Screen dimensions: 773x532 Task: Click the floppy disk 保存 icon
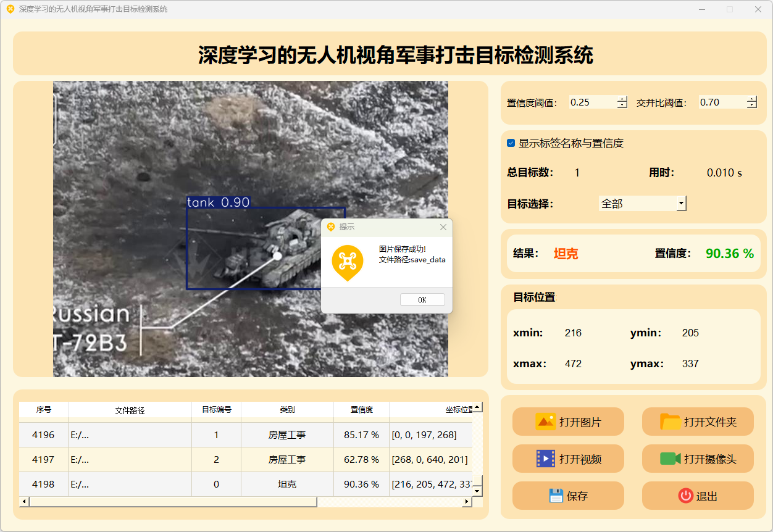556,496
